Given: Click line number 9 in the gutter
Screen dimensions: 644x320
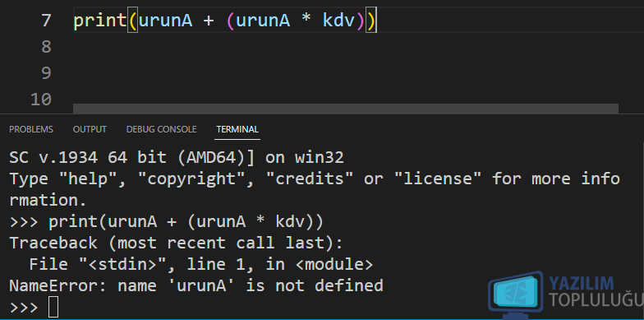Looking at the screenshot, I should 46,72.
